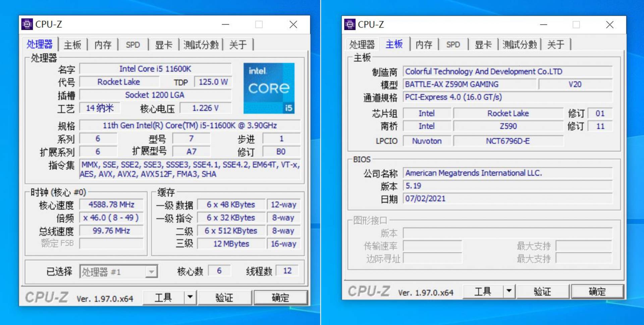Click the manufacturer field Colorful Technology
Screen dimensions: 644x325
point(508,71)
